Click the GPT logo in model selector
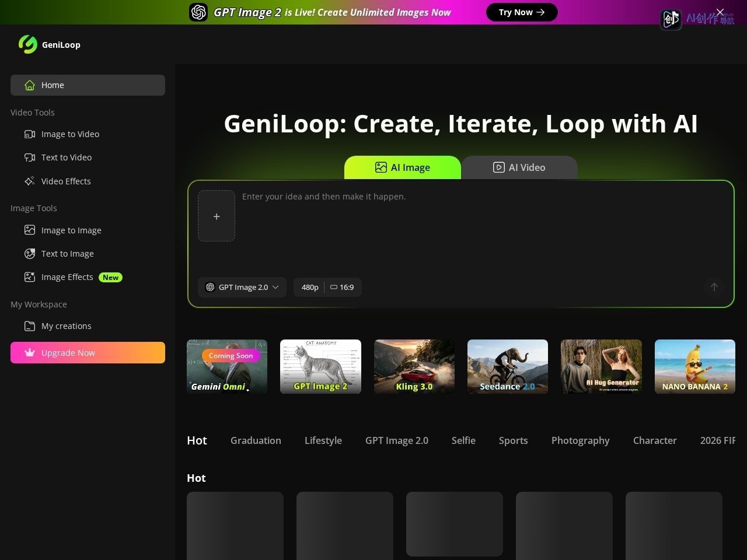The height and width of the screenshot is (560, 747). [210, 287]
